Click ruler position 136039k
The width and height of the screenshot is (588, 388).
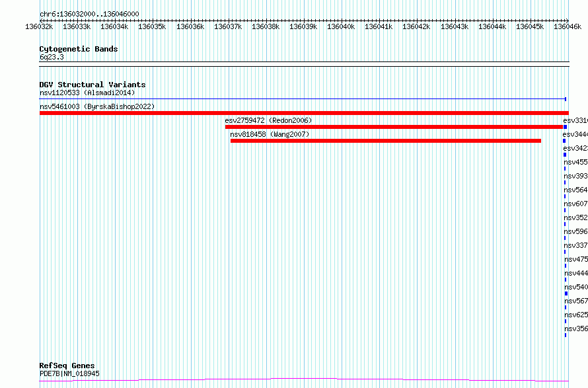(x=303, y=26)
